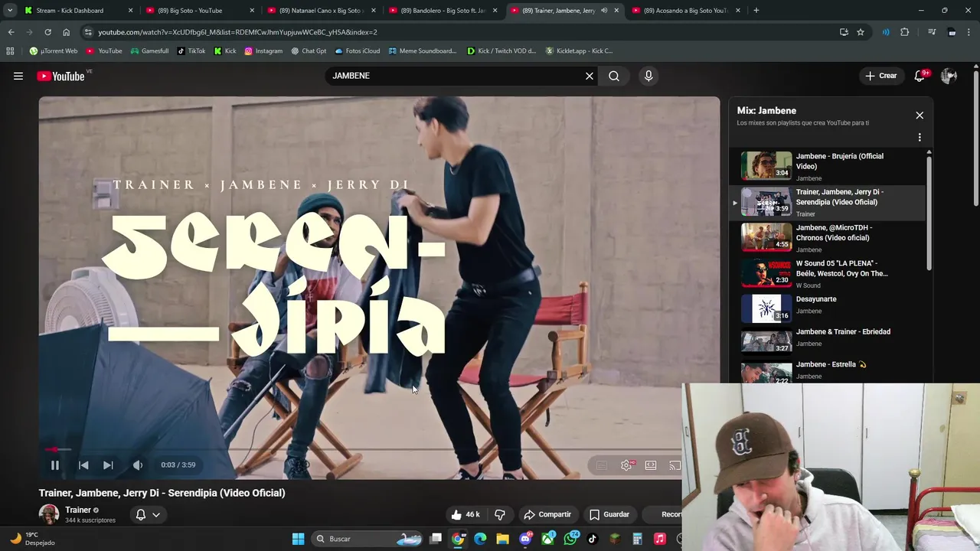The image size is (980, 551).
Task: Cast the video to a device
Action: point(675,465)
